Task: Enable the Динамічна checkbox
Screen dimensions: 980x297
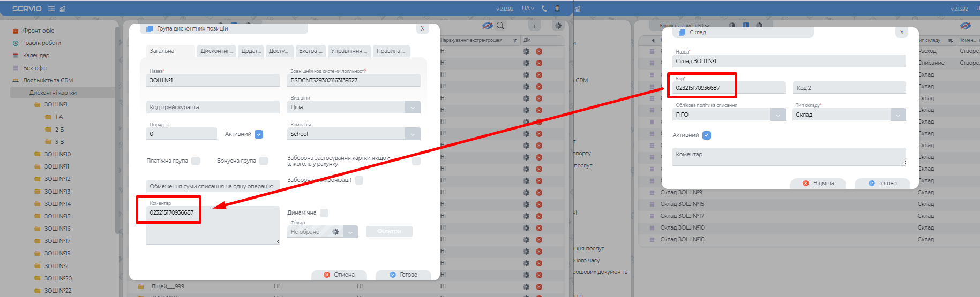Action: (324, 213)
